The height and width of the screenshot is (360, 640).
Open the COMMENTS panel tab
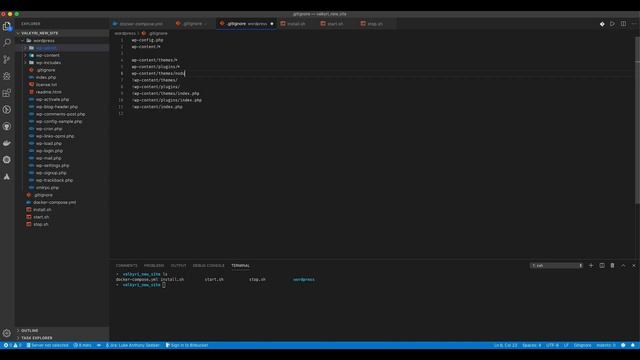127,266
